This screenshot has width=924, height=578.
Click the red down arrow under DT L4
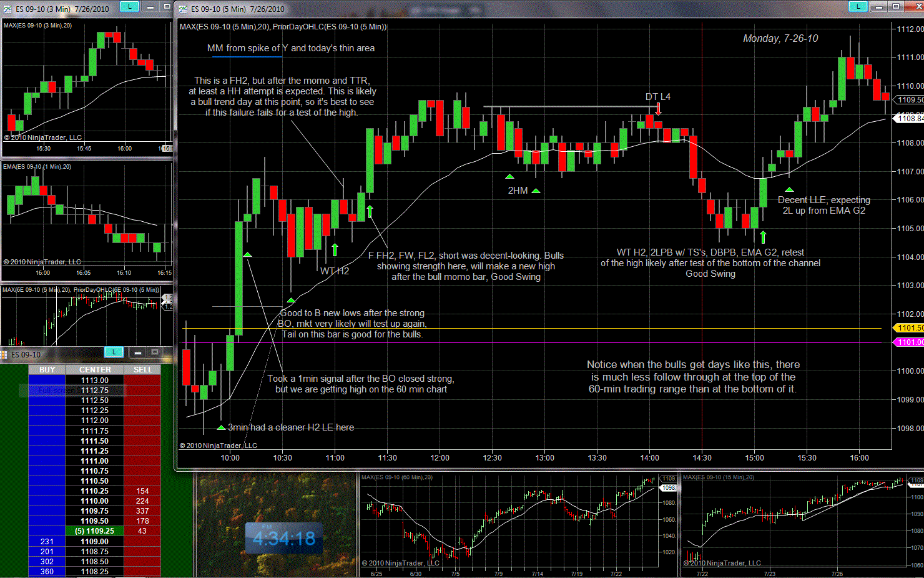pyautogui.click(x=658, y=109)
